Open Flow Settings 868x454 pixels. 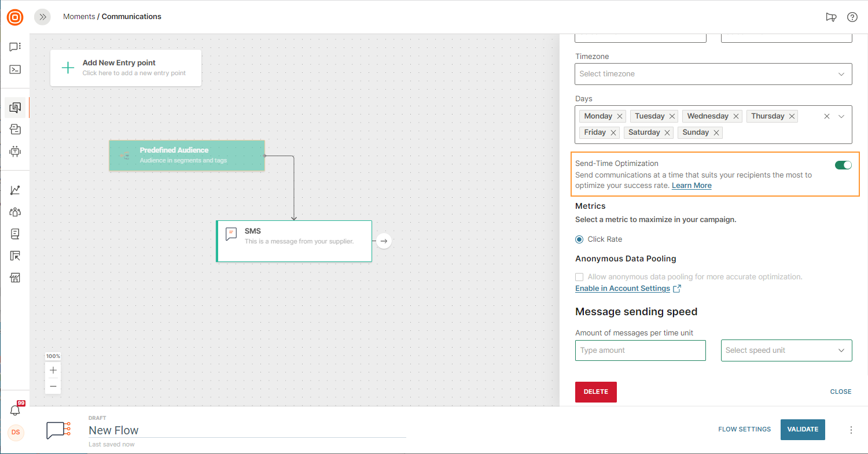[x=744, y=430]
